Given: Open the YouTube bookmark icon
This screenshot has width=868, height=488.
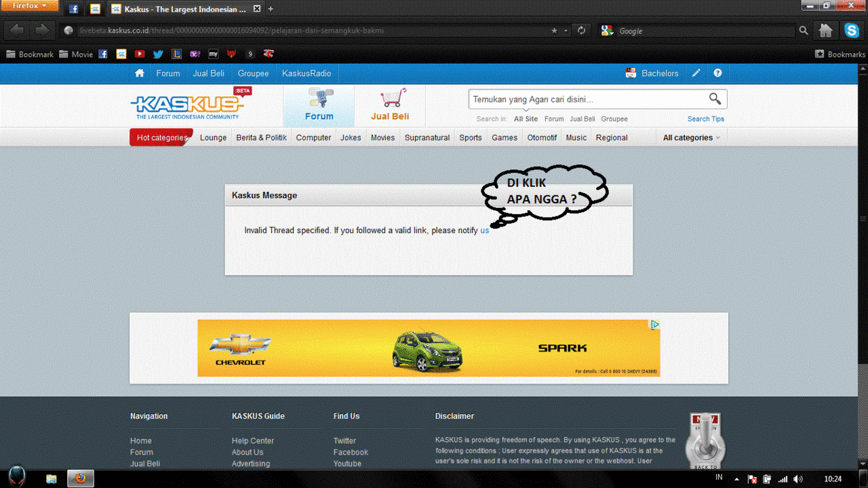Looking at the screenshot, I should 139,54.
